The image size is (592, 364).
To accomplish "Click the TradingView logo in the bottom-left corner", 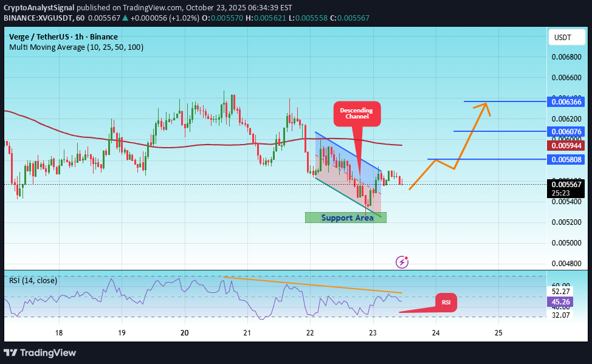I will click(40, 353).
